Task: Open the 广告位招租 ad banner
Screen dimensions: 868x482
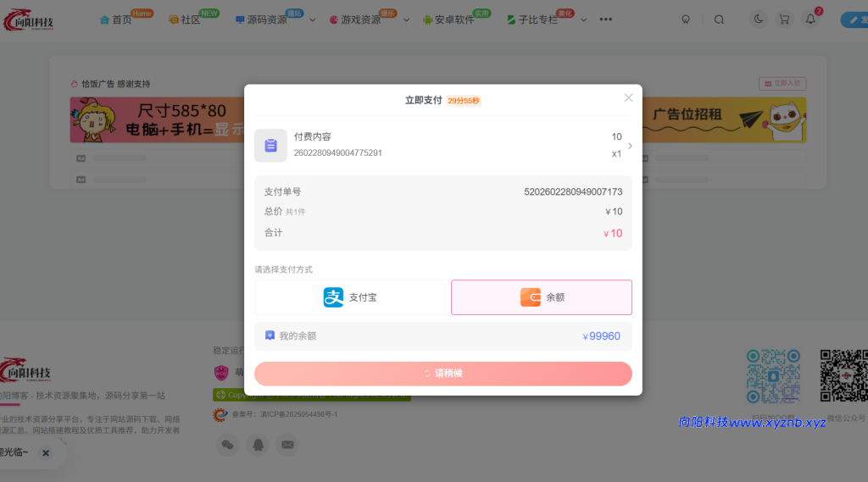Action: (724, 120)
